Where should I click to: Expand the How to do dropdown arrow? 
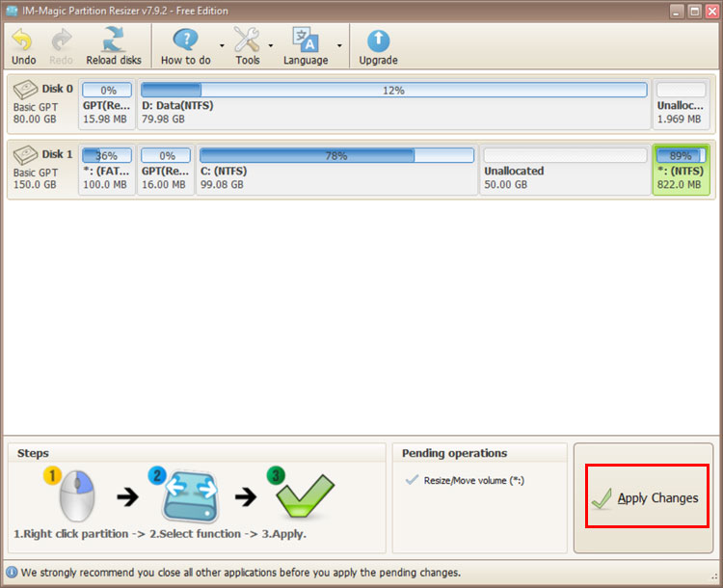click(x=222, y=45)
